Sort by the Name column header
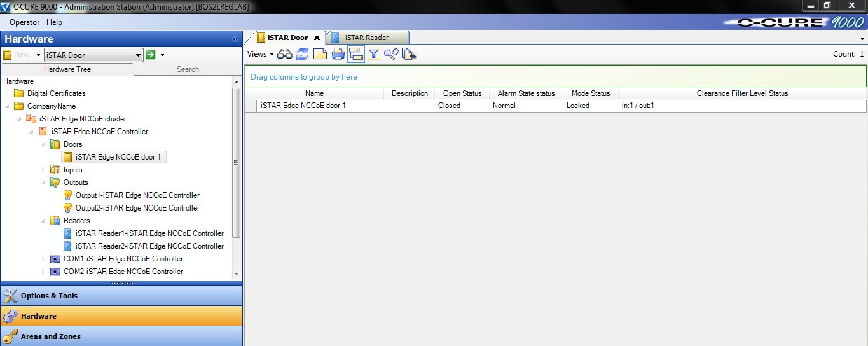The image size is (868, 346). 314,93
